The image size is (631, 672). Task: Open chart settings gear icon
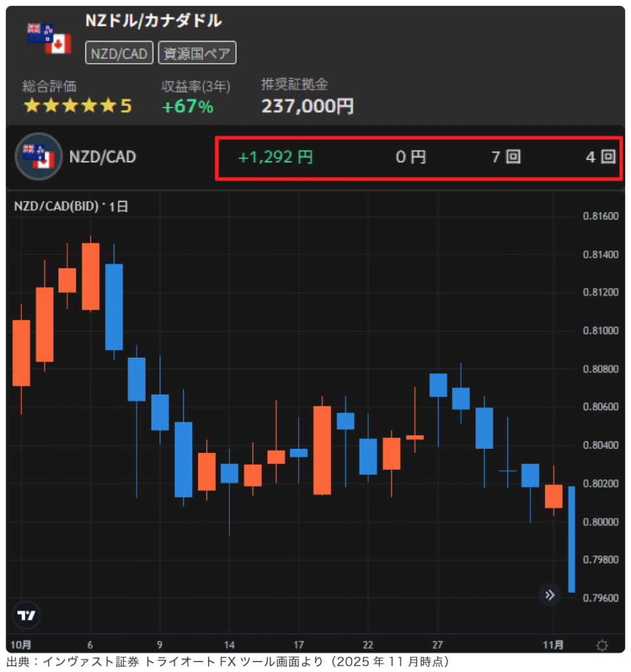[601, 645]
